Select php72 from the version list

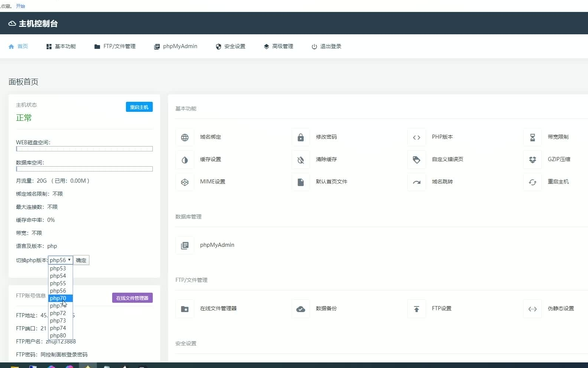pyautogui.click(x=60, y=313)
